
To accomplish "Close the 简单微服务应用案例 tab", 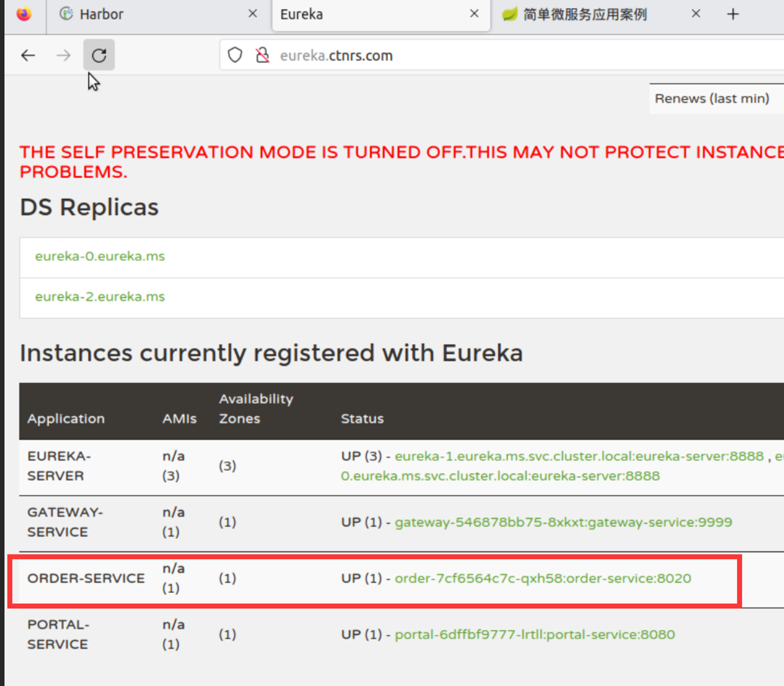I will (696, 14).
